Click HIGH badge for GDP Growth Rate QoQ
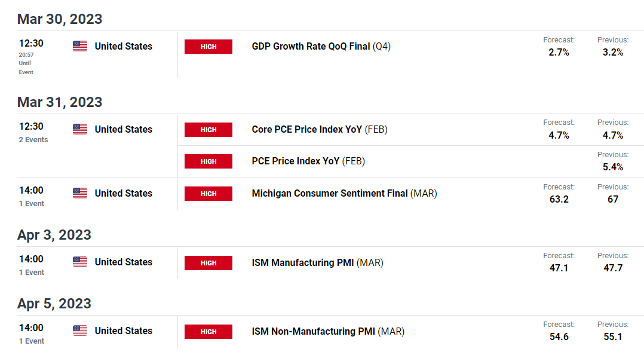 208,47
